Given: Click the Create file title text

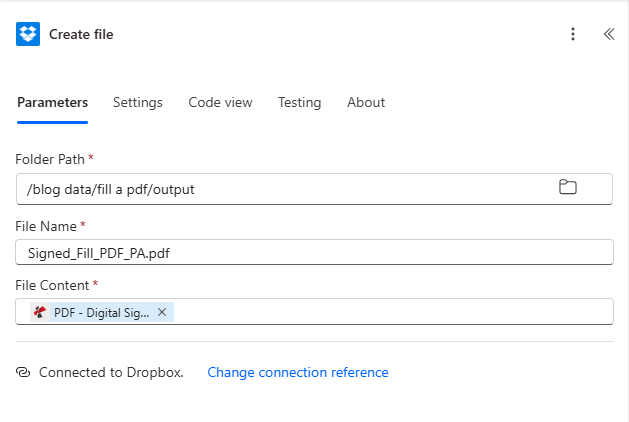Looking at the screenshot, I should 81,34.
